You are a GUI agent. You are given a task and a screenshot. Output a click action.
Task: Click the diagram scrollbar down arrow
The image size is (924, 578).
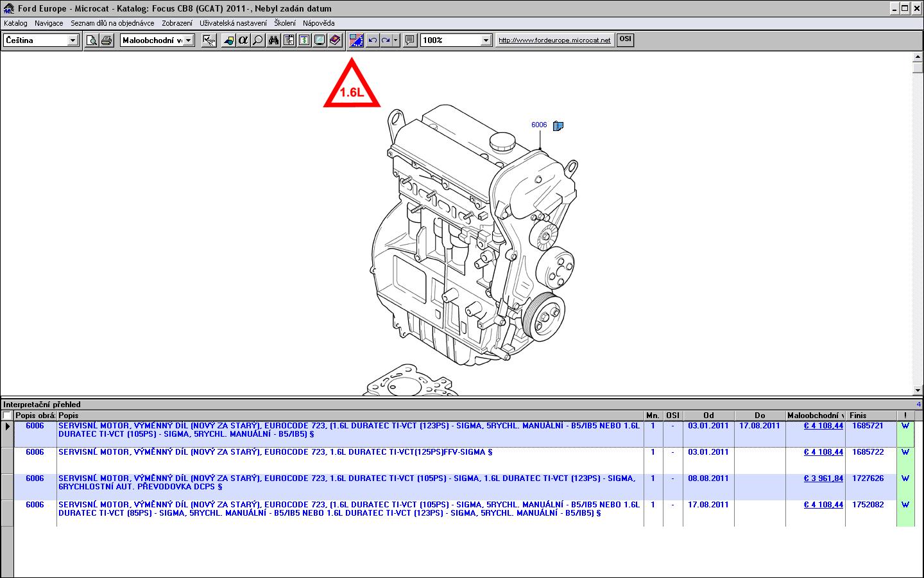pyautogui.click(x=917, y=390)
